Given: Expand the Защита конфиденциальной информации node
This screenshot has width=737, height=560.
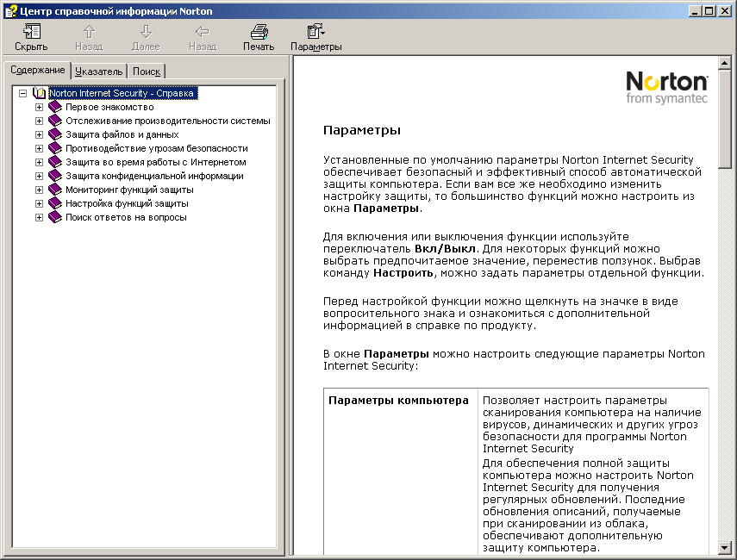Looking at the screenshot, I should (39, 176).
